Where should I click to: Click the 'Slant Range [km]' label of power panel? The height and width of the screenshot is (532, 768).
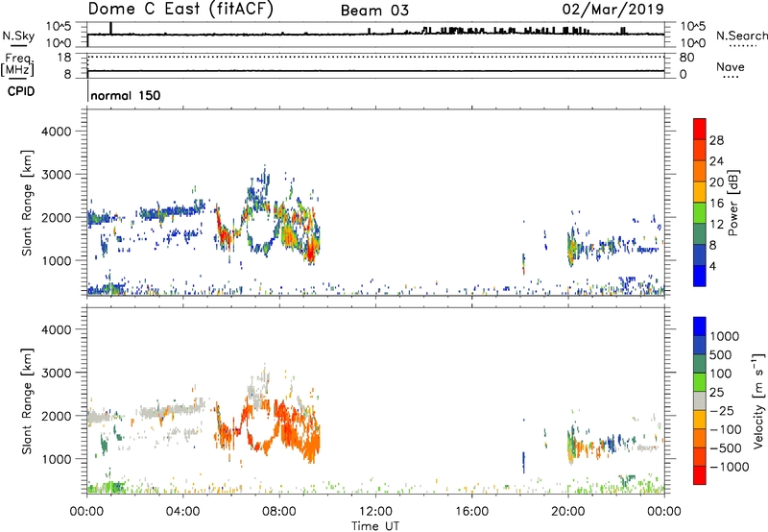coord(27,203)
